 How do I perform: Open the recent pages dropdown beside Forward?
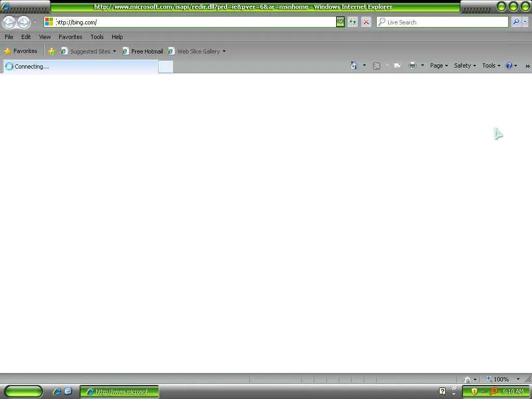(x=35, y=22)
